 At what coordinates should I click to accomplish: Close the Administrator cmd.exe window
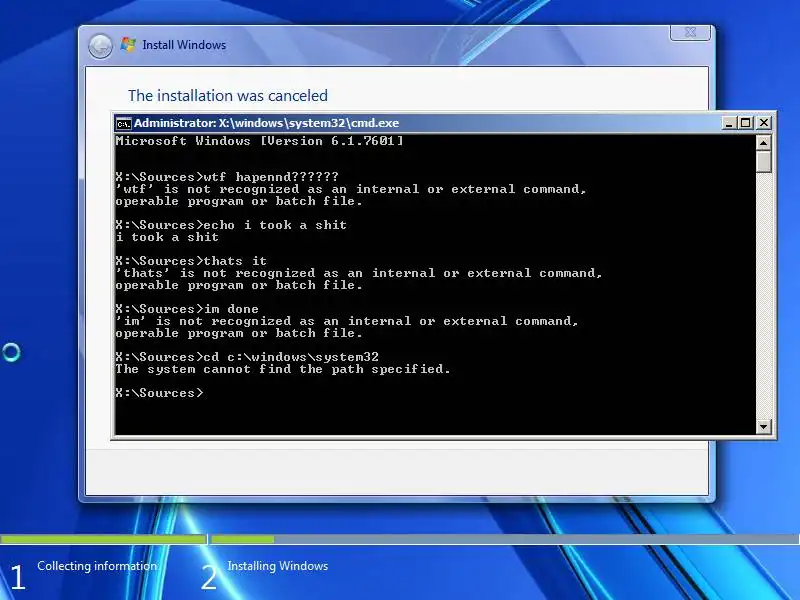click(x=764, y=123)
